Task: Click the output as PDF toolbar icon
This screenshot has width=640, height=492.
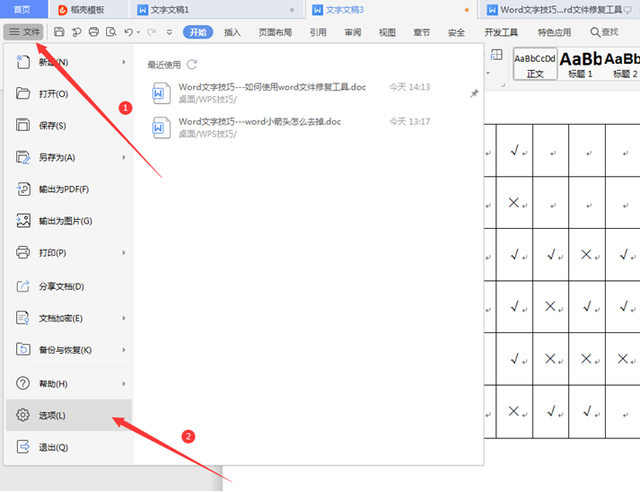Action: click(x=77, y=32)
